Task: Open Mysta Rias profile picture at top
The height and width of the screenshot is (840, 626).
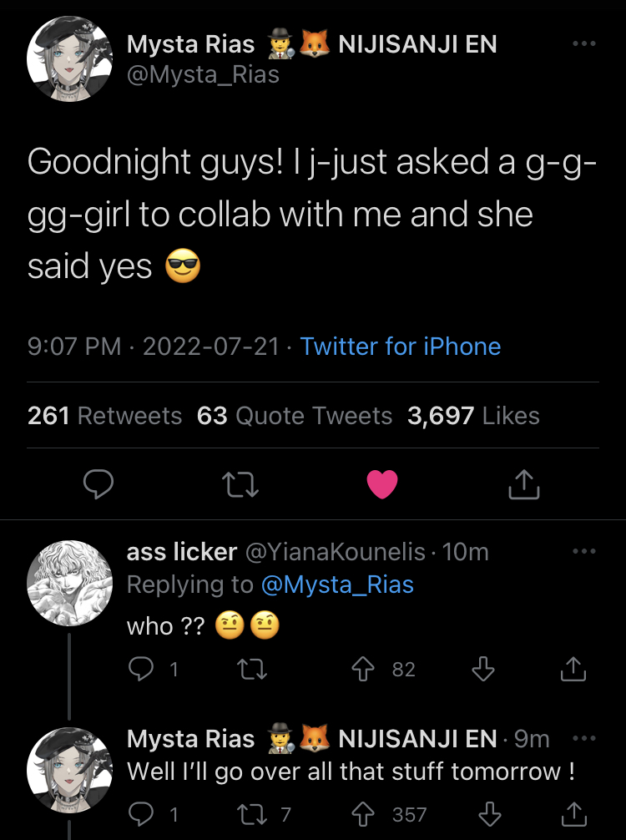Action: coord(70,58)
